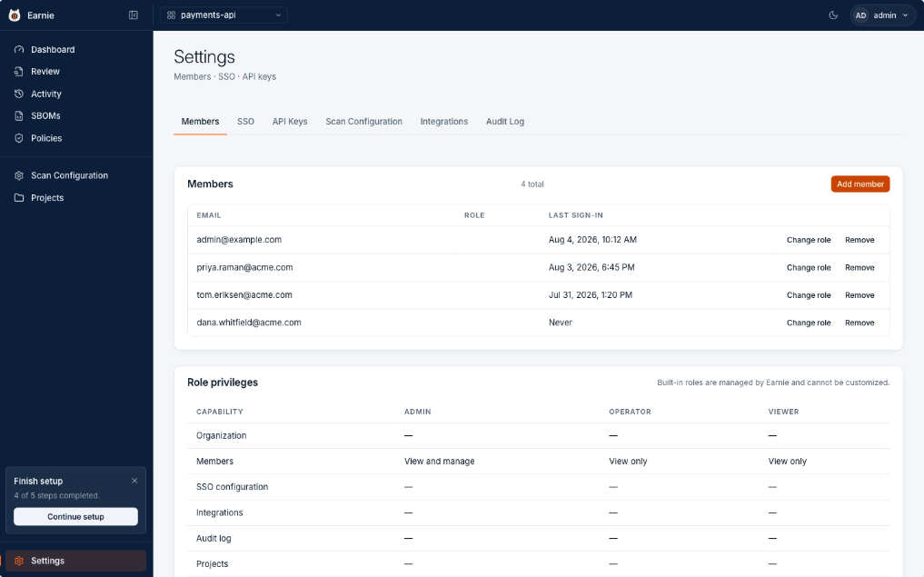Click the Dashboard gauge icon

pyautogui.click(x=19, y=49)
